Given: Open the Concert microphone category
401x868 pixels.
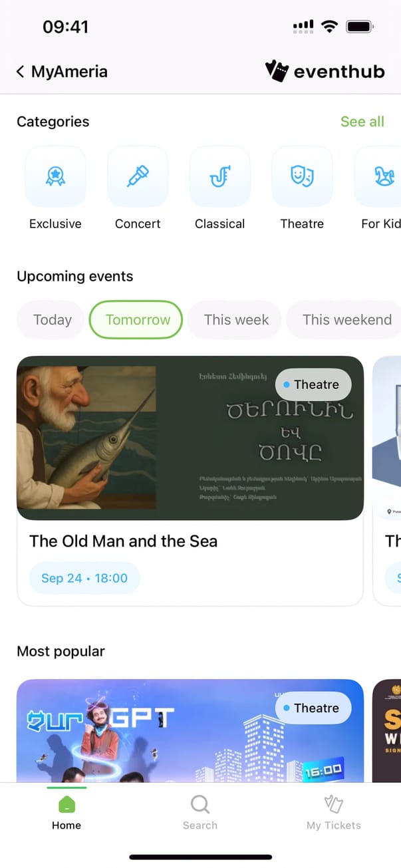Looking at the screenshot, I should point(138,177).
